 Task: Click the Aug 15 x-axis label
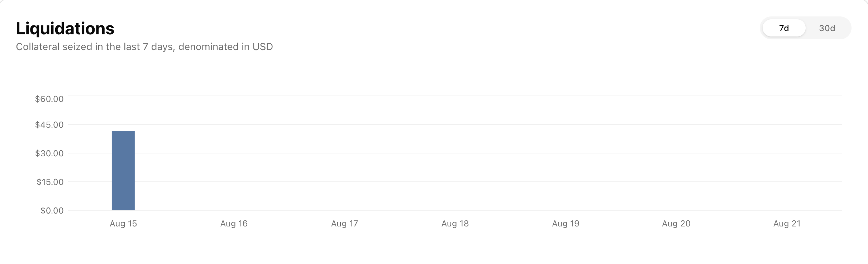(x=123, y=224)
